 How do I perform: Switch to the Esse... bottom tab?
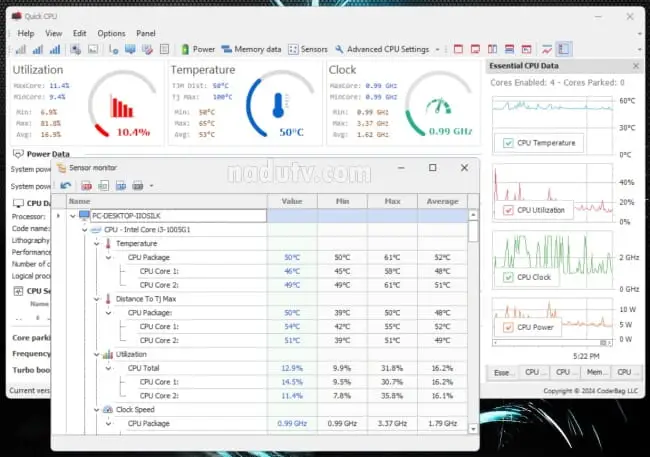coord(502,372)
